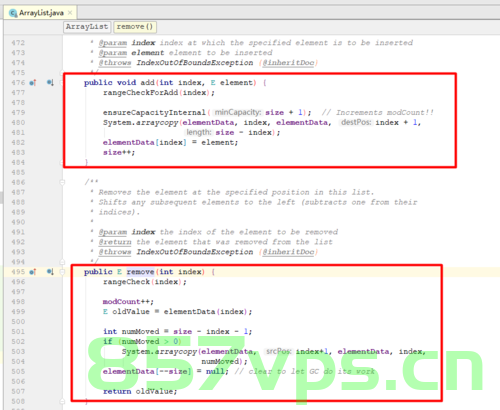Viewport: 500px width, 410px height.
Task: Click the ArrayList breadcrumb
Action: [87, 27]
